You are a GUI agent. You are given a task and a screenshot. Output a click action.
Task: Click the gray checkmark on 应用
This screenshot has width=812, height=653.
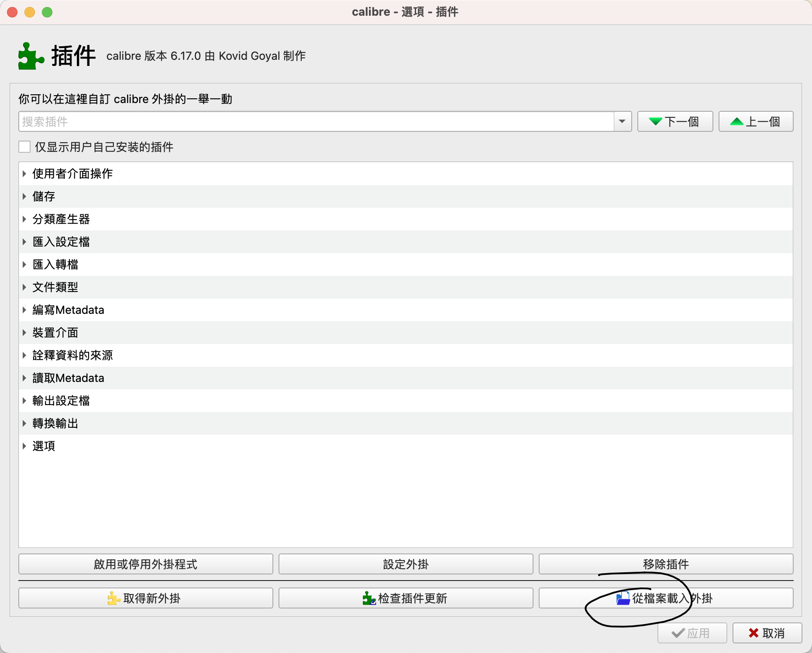tap(678, 633)
